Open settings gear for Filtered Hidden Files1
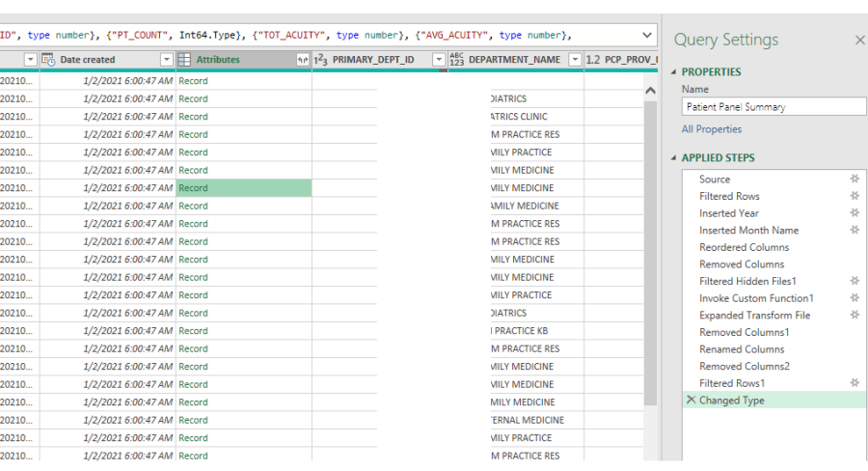Viewport: 868px width, 471px height. click(854, 281)
